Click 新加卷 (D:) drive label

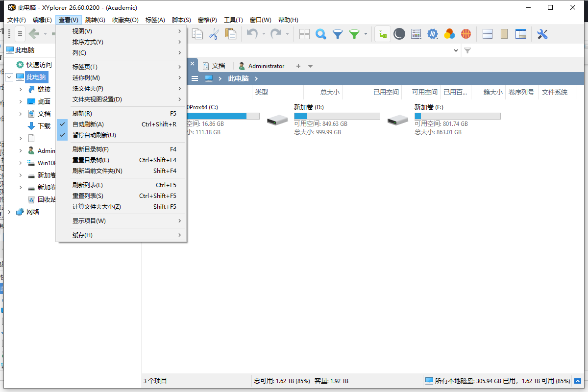tap(309, 107)
